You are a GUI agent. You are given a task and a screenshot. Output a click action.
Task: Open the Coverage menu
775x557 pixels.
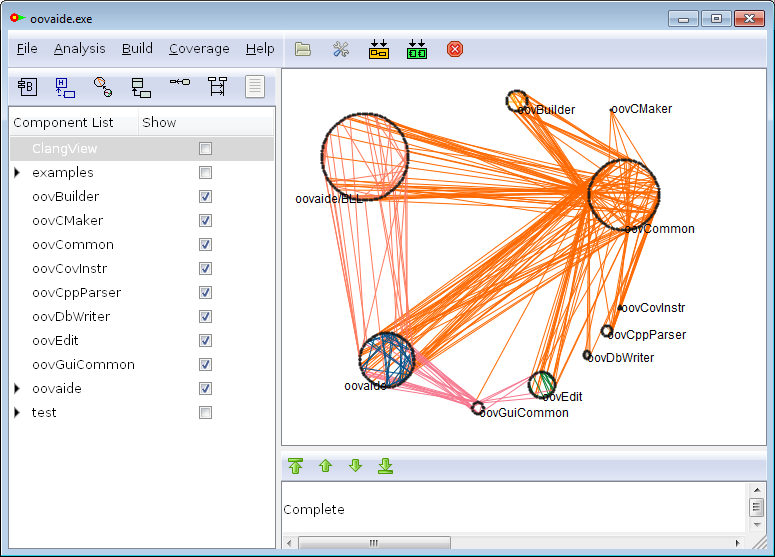[x=199, y=48]
